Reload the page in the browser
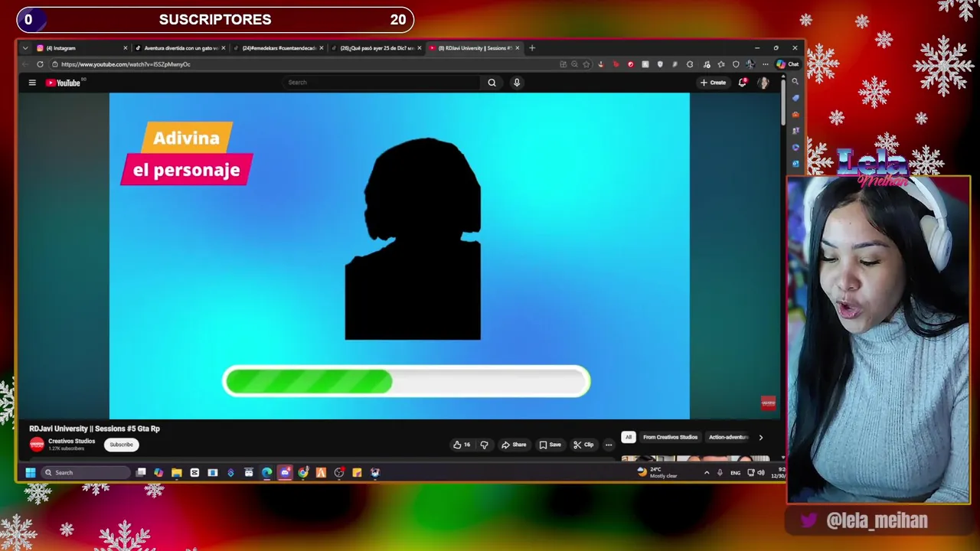Viewport: 980px width, 551px height. 40,64
